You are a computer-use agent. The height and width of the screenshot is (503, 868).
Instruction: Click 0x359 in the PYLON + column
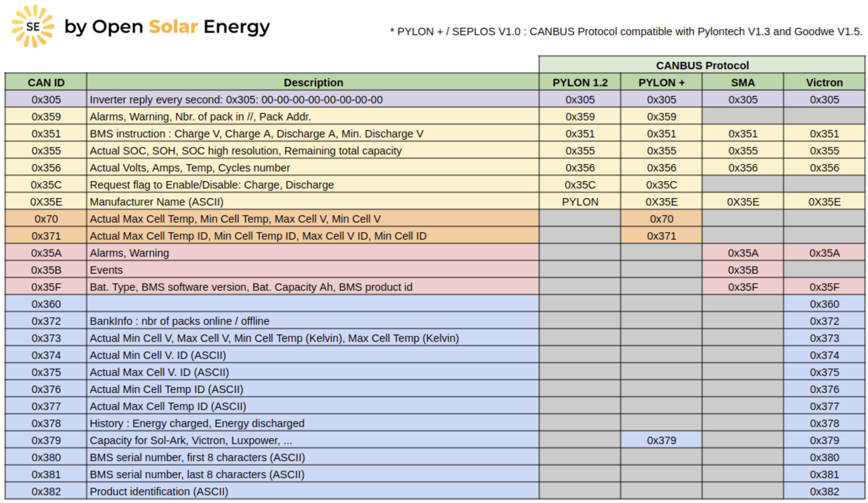click(x=661, y=116)
